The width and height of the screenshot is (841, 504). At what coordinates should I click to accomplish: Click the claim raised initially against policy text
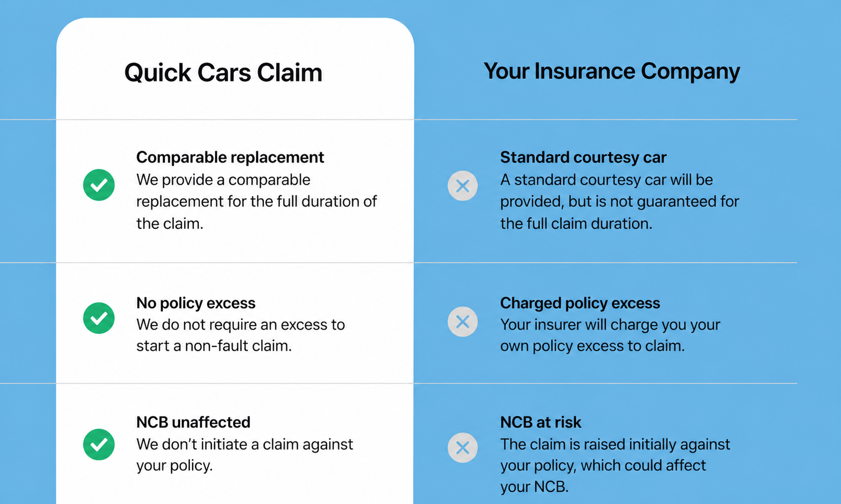pyautogui.click(x=615, y=465)
